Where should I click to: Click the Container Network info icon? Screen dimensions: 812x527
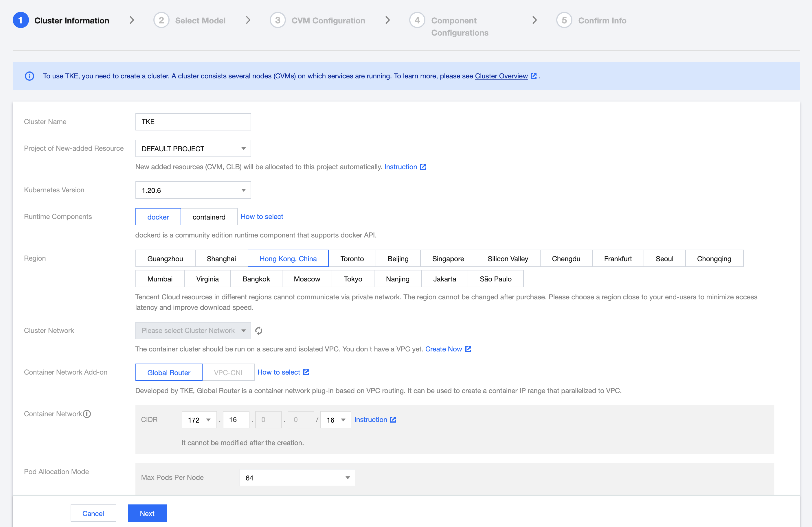point(87,414)
